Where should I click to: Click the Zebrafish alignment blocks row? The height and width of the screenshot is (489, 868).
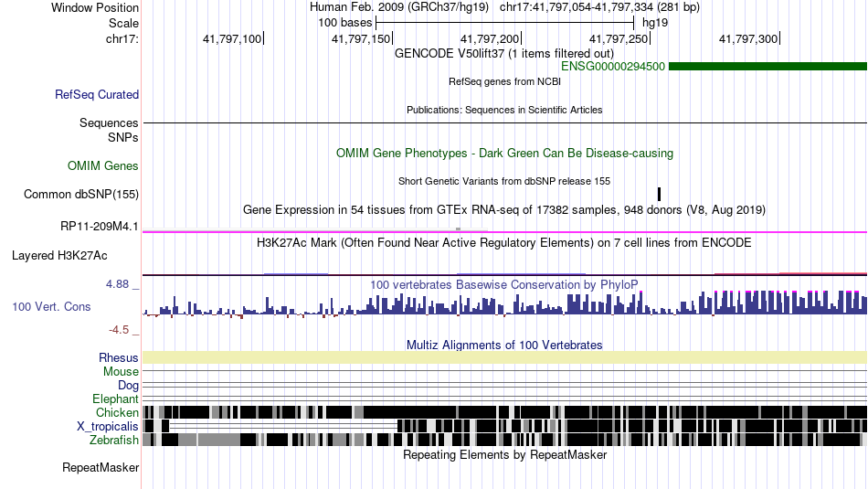[505, 440]
